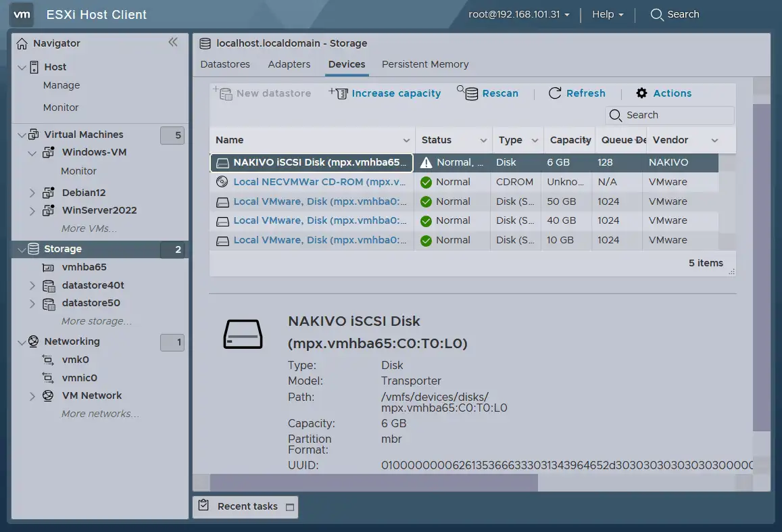
Task: Open the root@192.168.101.31 user dropdown
Action: pos(518,14)
